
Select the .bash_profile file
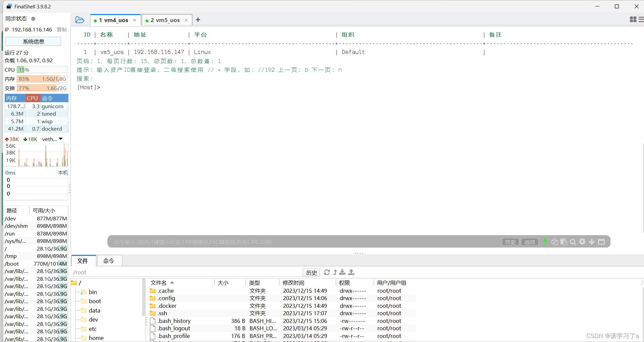(x=282, y=336)
